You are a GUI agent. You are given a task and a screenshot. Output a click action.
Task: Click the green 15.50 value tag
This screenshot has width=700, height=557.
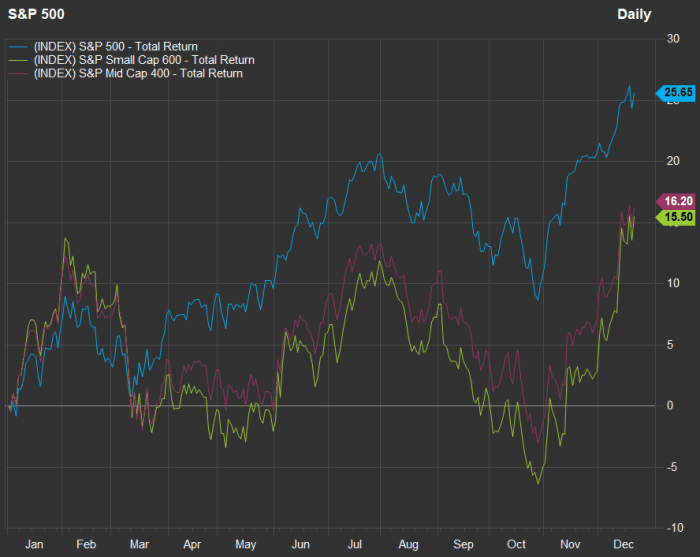coord(675,217)
